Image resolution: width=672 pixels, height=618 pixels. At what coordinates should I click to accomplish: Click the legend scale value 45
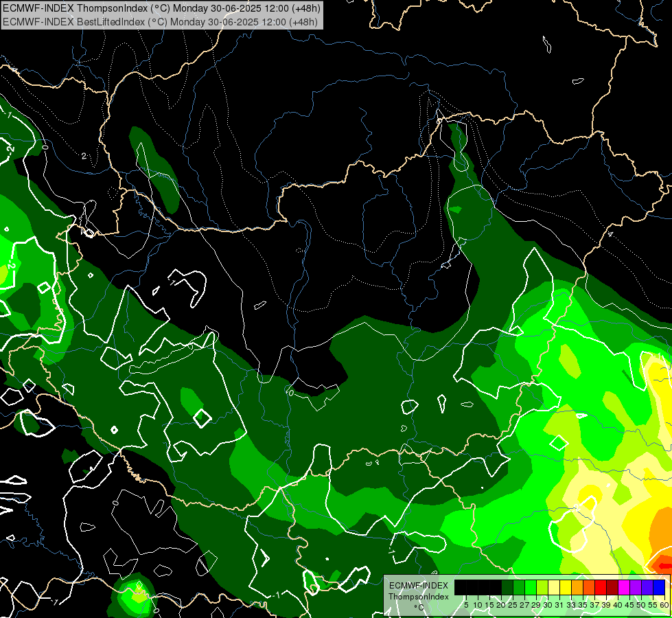pyautogui.click(x=630, y=605)
